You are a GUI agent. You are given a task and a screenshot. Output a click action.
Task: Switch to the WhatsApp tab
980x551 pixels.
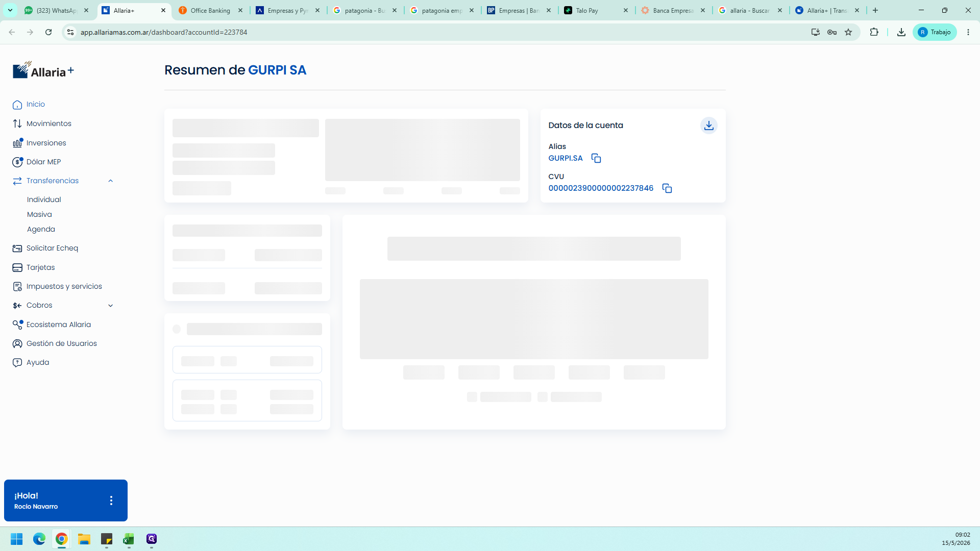pos(56,10)
